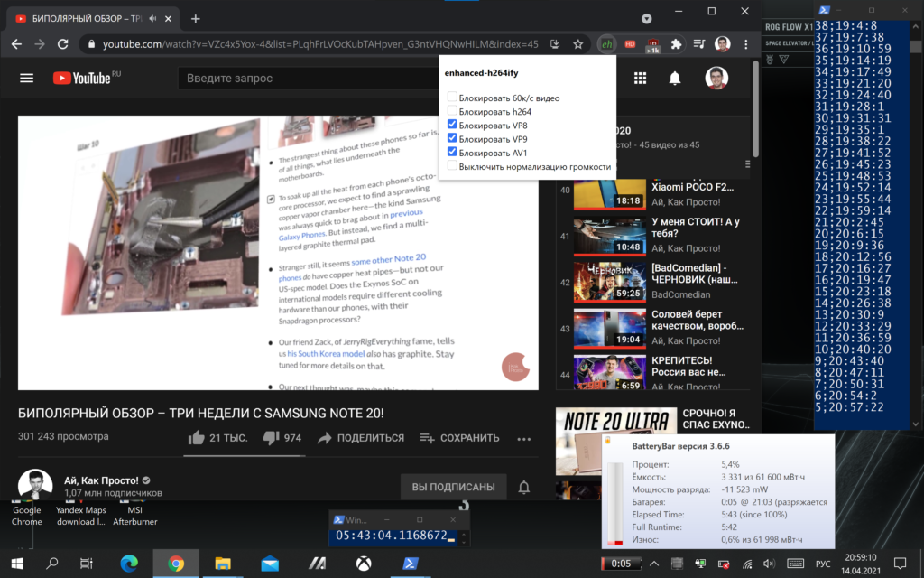Open the Chrome three-dot menu
Image resolution: width=924 pixels, height=578 pixels.
point(745,44)
